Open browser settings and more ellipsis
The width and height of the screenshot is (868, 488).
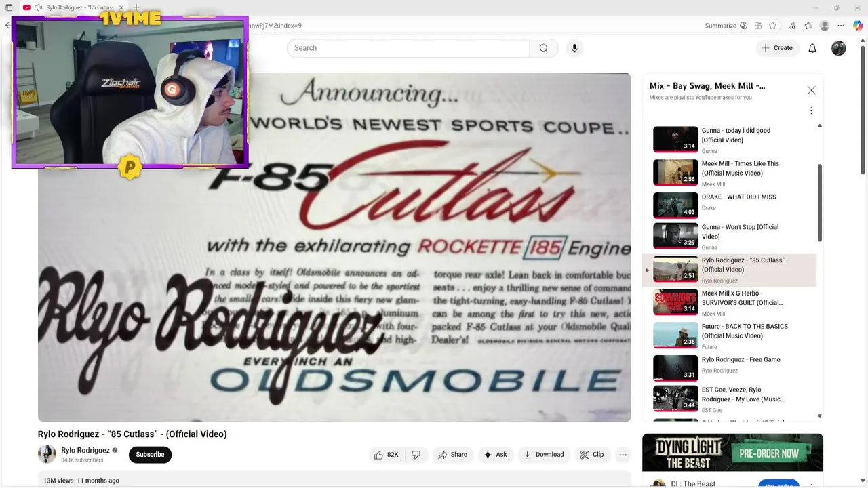click(x=842, y=26)
